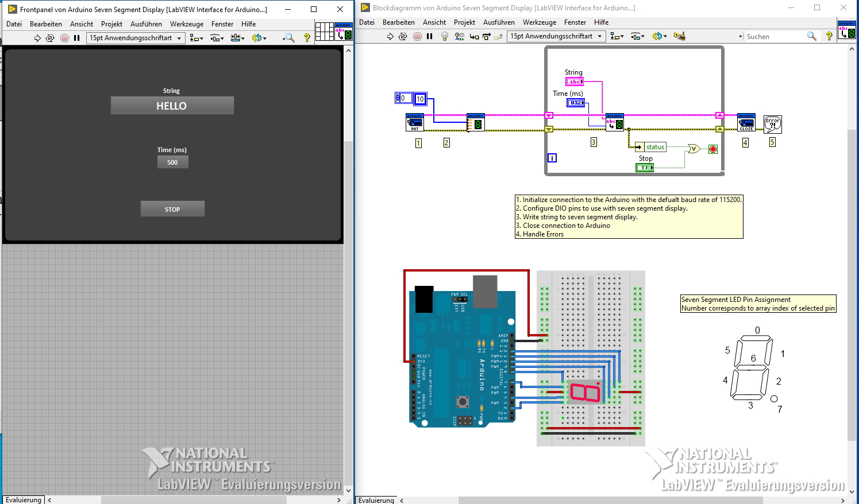Viewport: 859px width, 504px height.
Task: Click the Arduino breadboard wiring picture
Action: pyautogui.click(x=524, y=357)
